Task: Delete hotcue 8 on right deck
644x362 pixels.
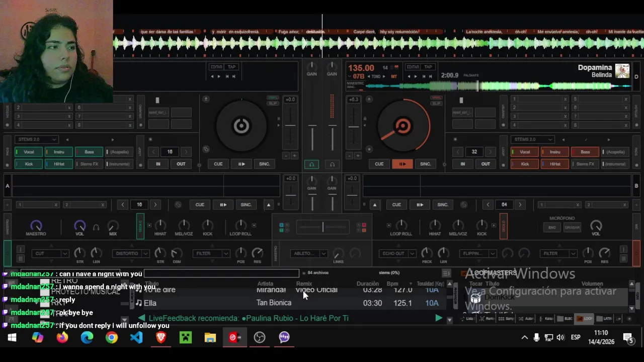Action: coord(626,125)
